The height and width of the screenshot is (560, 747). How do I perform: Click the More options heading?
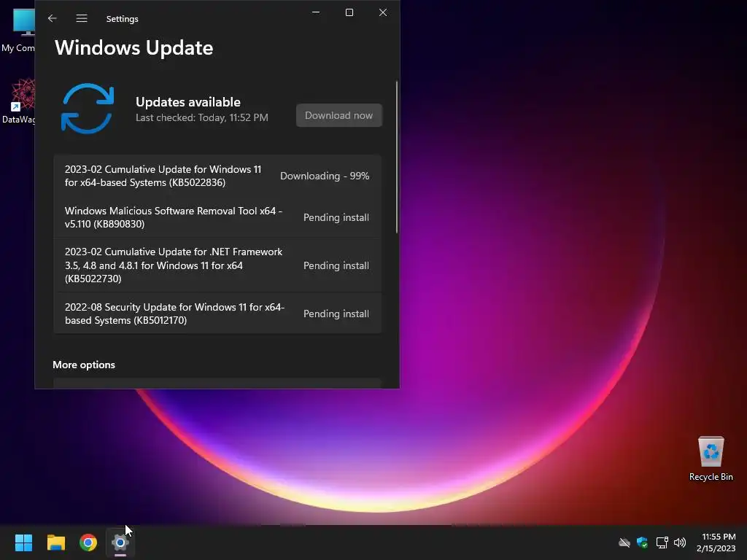click(84, 365)
